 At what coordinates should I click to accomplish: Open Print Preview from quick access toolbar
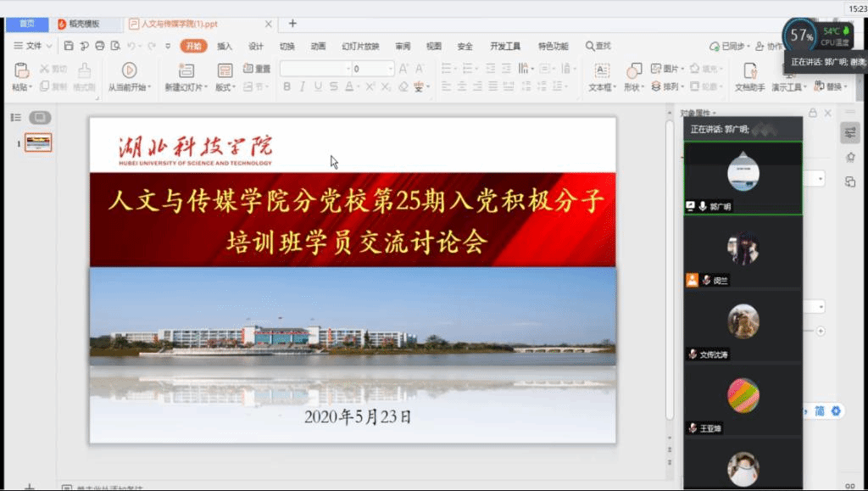[x=115, y=46]
